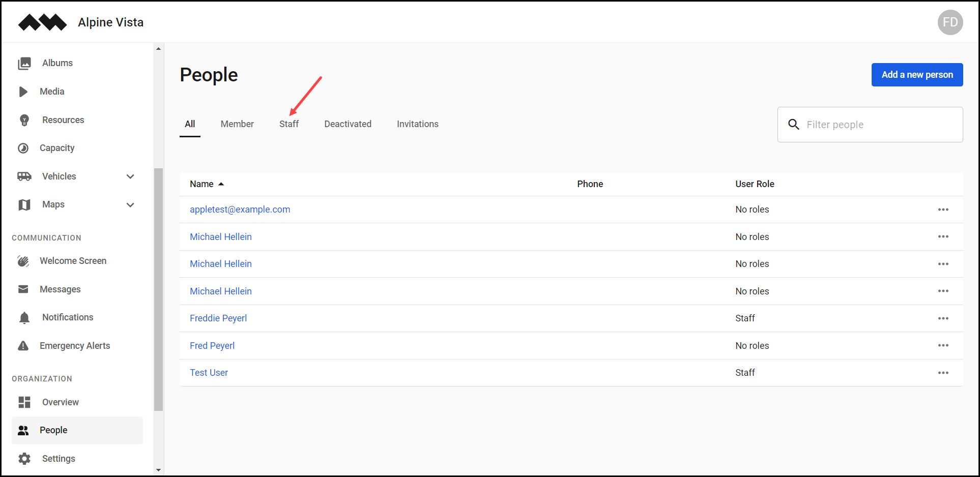Open the Welcome Screen settings
The height and width of the screenshot is (477, 980).
[x=73, y=260]
